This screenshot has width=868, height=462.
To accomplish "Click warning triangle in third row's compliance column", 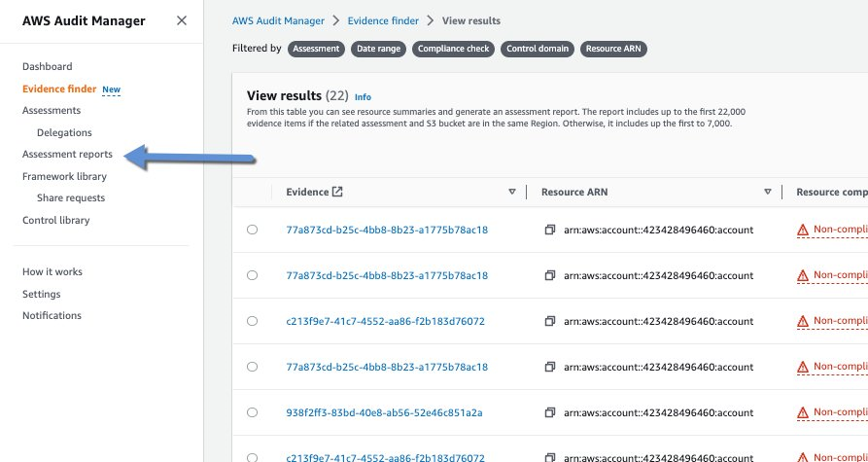I will tap(803, 321).
